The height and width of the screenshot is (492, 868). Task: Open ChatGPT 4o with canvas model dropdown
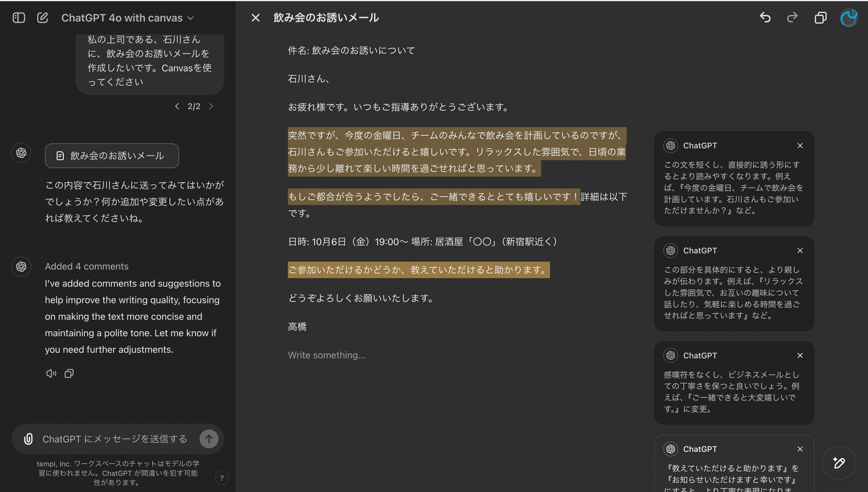click(128, 18)
